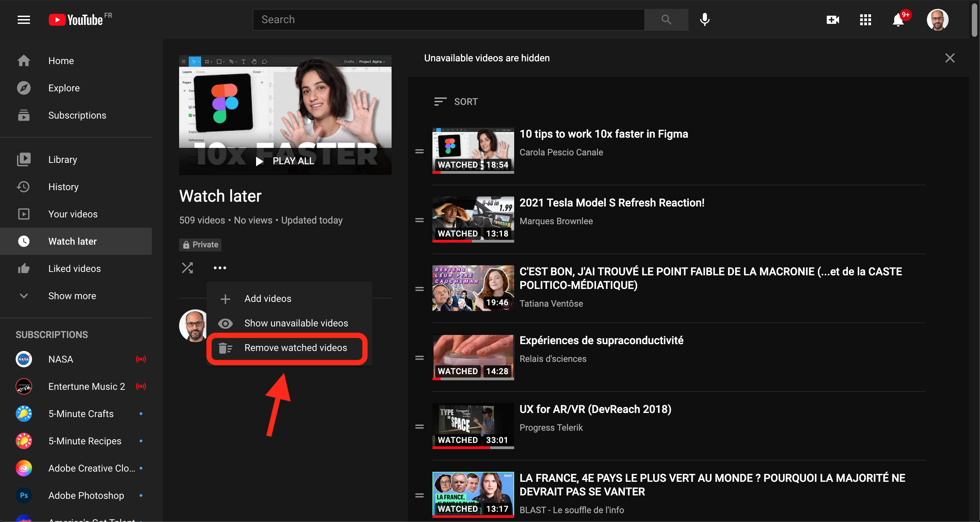This screenshot has width=980, height=522.
Task: Open Adobe Creative Cloud subscription
Action: (x=76, y=468)
